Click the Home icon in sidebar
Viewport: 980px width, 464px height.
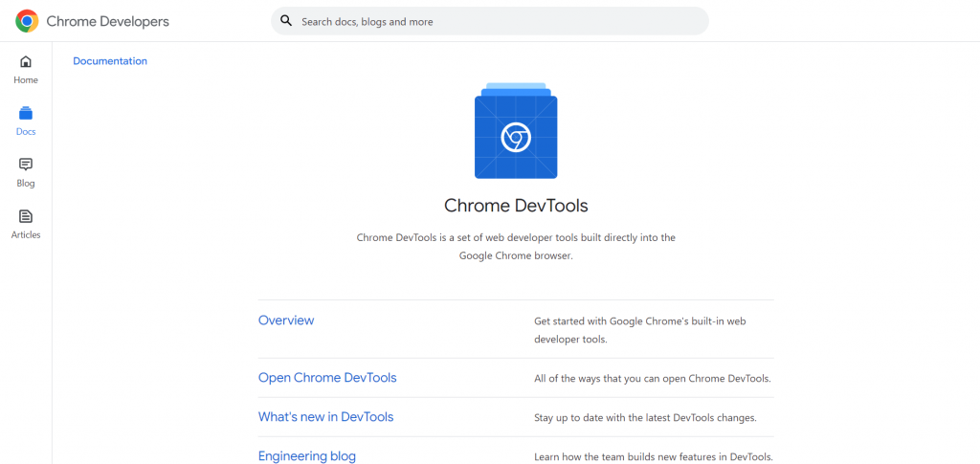[x=26, y=62]
